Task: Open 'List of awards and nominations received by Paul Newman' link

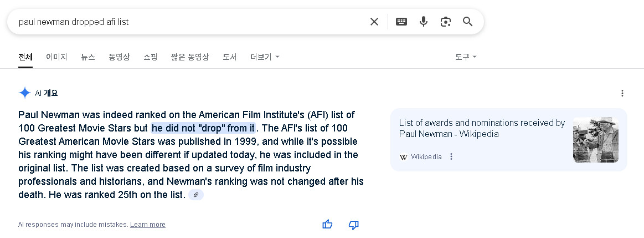Action: (x=482, y=128)
